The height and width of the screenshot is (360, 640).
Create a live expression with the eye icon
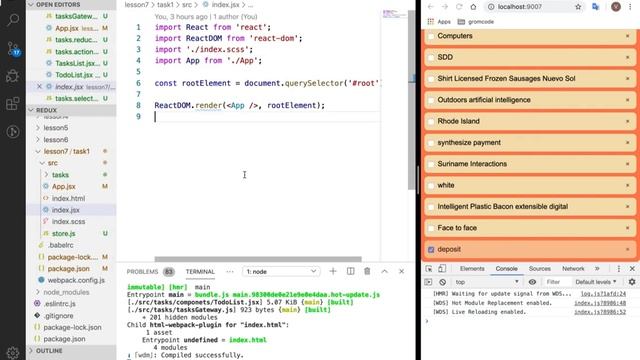coord(532,282)
